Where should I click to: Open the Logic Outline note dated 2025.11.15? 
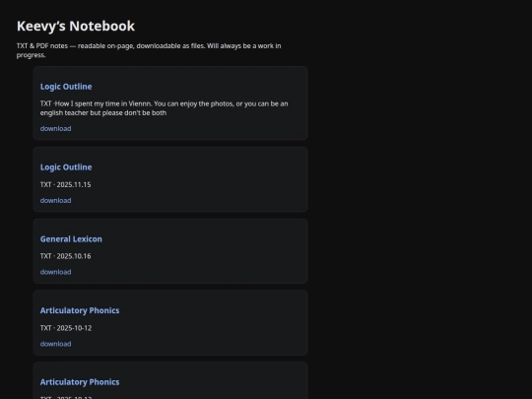point(66,167)
